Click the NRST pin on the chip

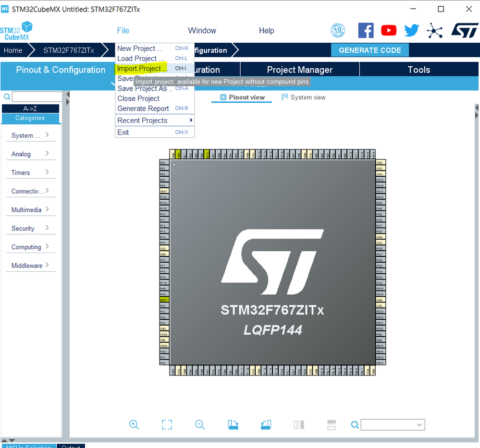(x=164, y=300)
